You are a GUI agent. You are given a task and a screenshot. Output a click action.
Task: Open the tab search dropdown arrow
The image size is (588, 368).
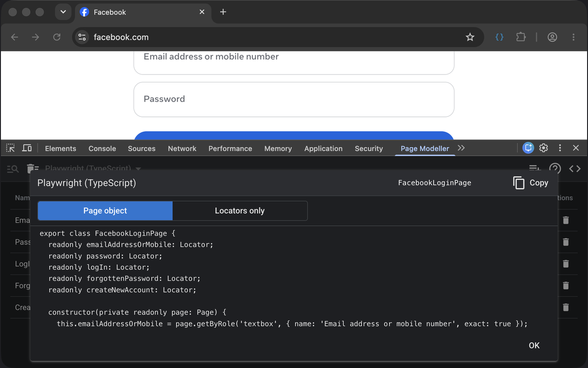[63, 12]
